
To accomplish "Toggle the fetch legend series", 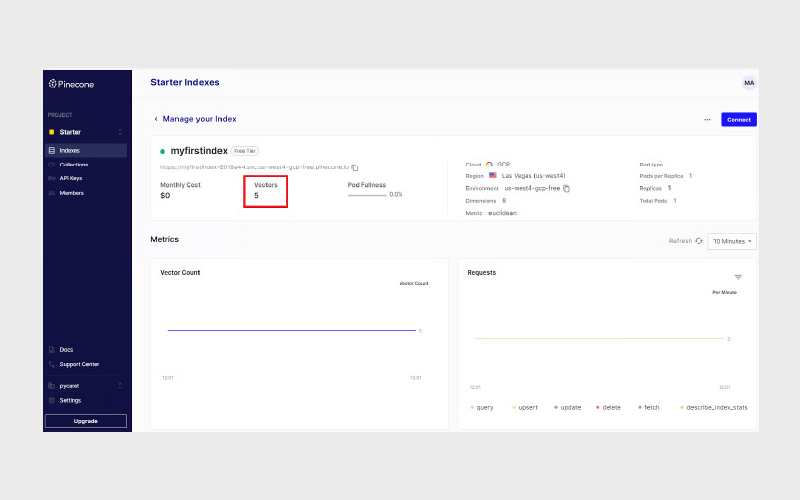I will 648,408.
